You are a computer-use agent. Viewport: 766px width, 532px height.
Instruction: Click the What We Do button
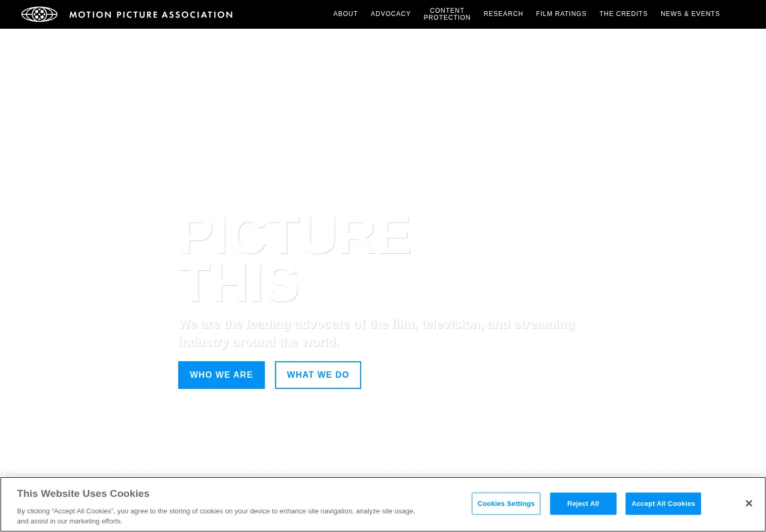(318, 375)
